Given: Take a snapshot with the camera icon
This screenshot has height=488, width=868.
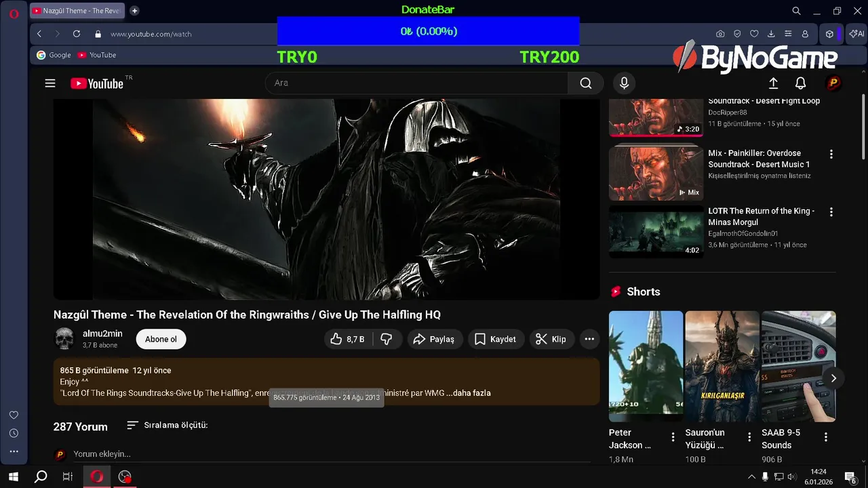Looking at the screenshot, I should 720,34.
